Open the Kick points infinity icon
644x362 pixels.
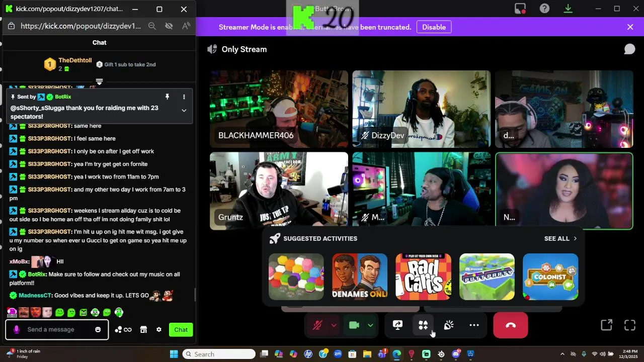click(123, 329)
